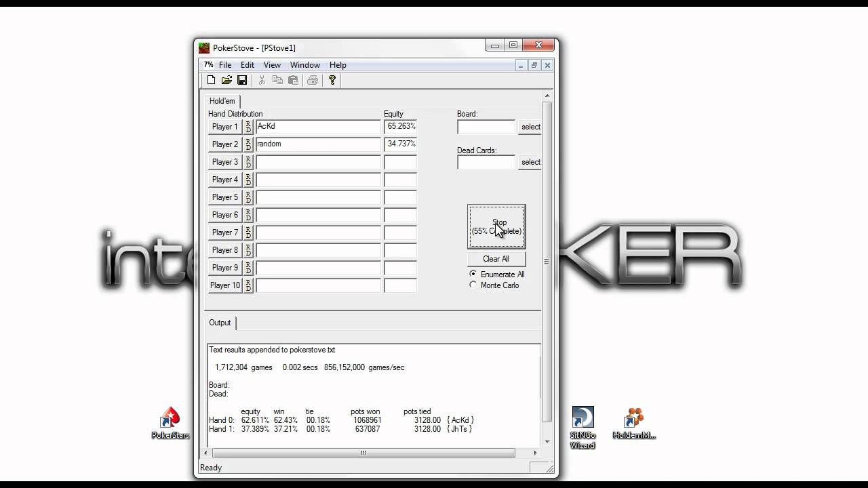Click the RD button beside Player 9
Screen dimensions: 868x488
[248, 268]
